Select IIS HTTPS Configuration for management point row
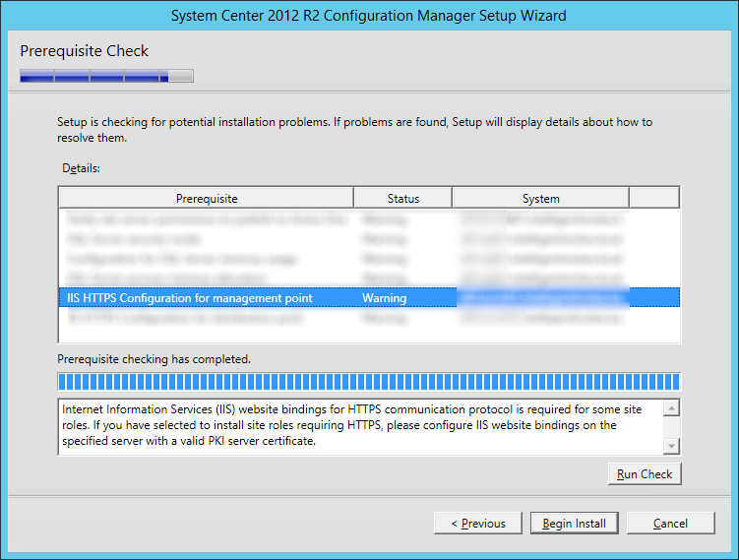 pyautogui.click(x=369, y=298)
